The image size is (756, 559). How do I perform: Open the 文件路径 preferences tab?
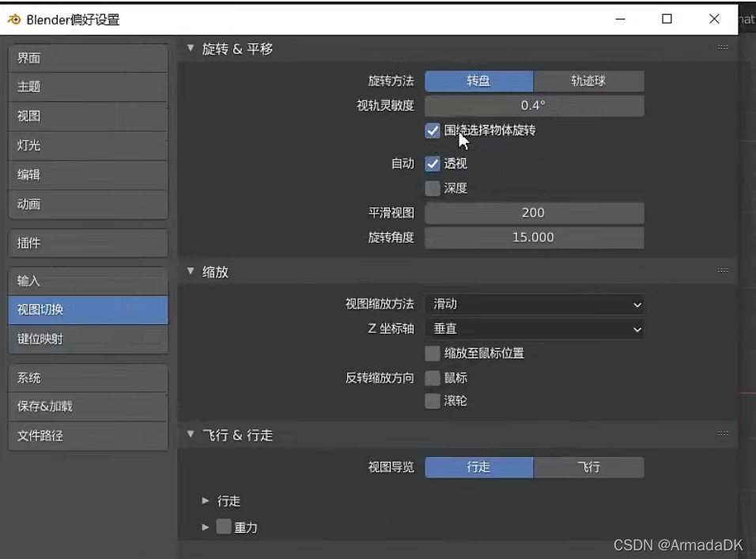coord(88,436)
